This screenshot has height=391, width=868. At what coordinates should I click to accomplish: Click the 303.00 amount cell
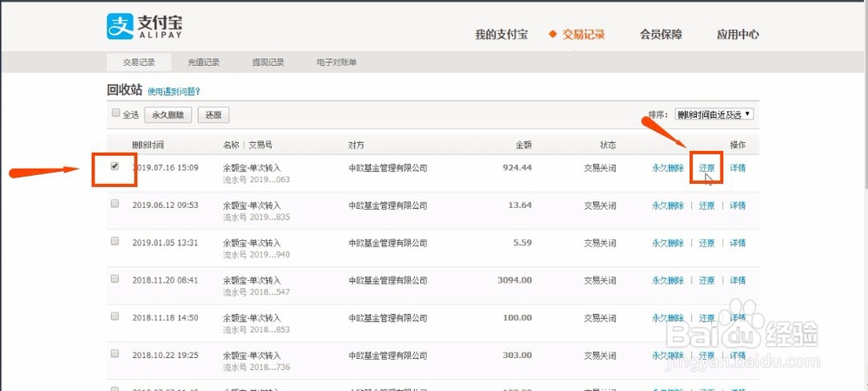517,355
